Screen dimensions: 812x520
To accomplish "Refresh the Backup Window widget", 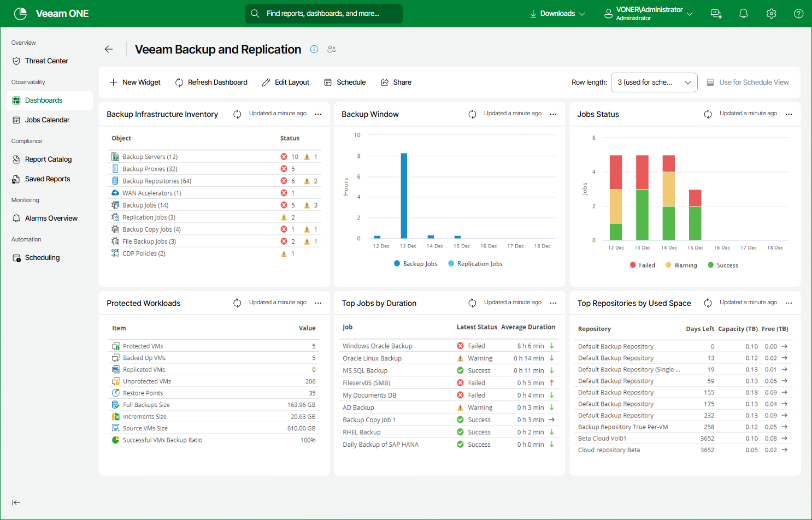I will pyautogui.click(x=472, y=114).
